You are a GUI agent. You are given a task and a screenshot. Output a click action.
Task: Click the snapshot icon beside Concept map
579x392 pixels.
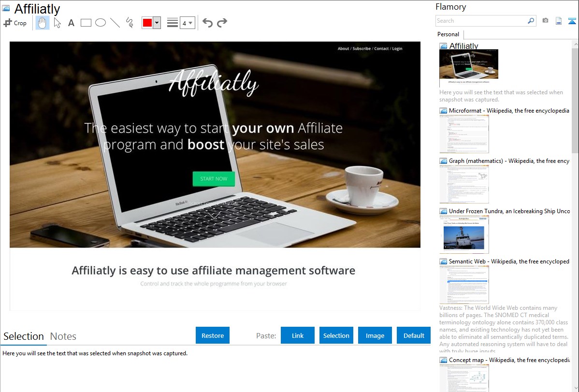coord(443,360)
